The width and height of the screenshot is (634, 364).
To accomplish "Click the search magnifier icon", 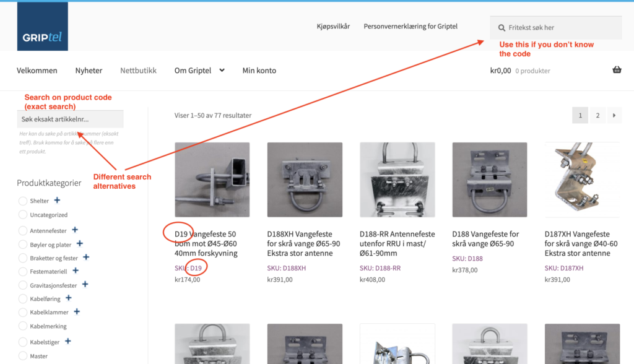I will pos(502,27).
